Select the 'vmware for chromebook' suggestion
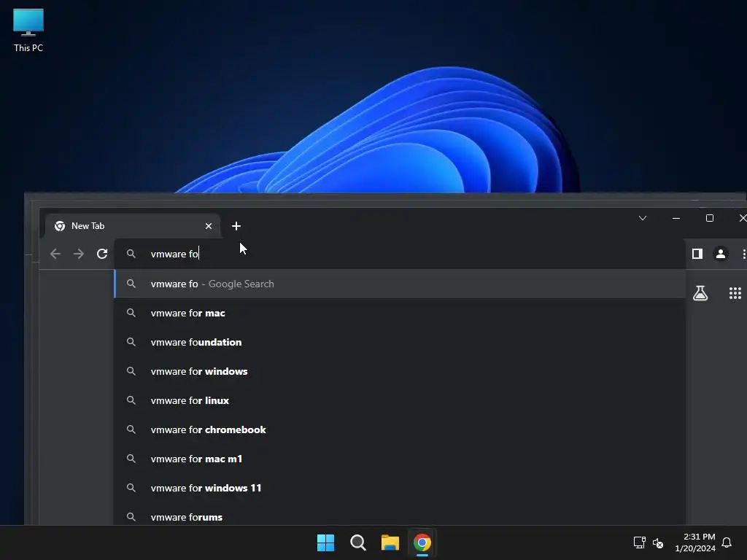Viewport: 747px width, 560px height. point(400,429)
